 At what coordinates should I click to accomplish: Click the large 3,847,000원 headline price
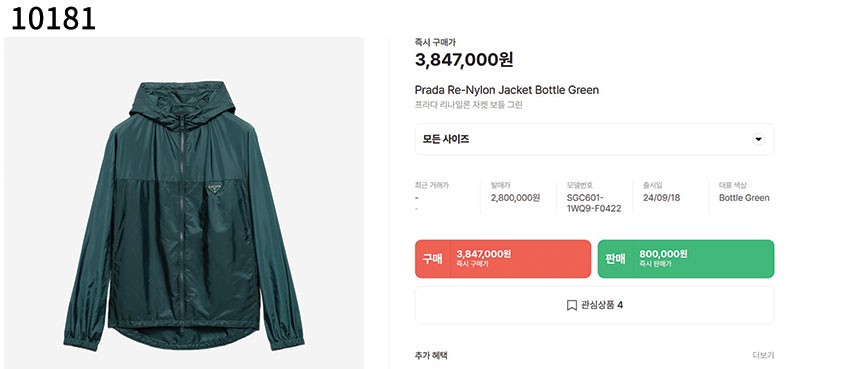tap(464, 60)
